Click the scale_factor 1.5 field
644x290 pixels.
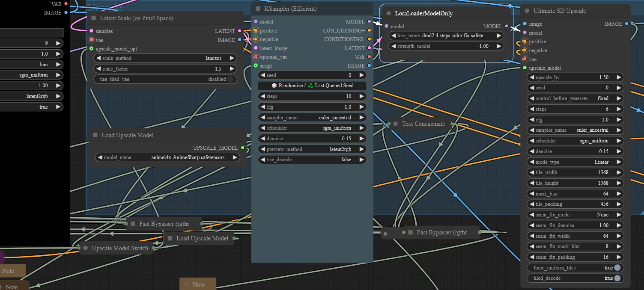[x=165, y=68]
